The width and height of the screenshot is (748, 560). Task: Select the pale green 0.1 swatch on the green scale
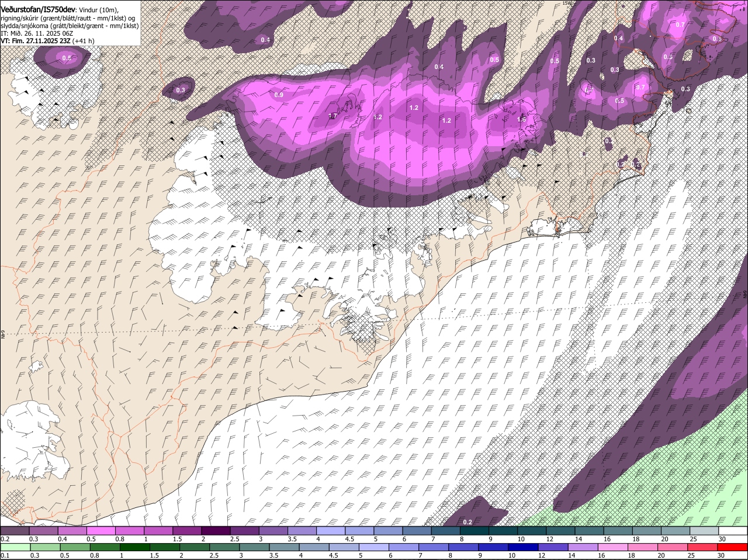coord(16,548)
